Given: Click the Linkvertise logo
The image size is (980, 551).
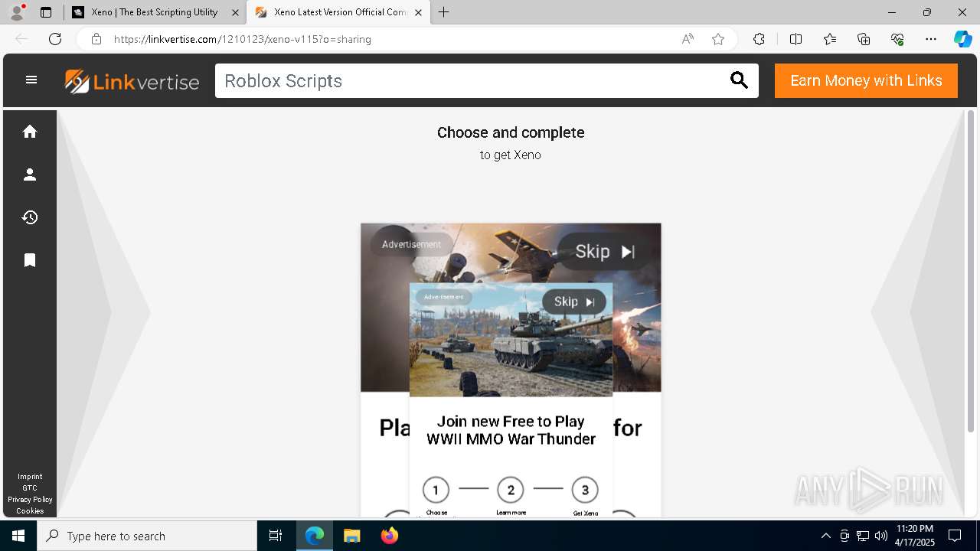Looking at the screenshot, I should [x=132, y=81].
